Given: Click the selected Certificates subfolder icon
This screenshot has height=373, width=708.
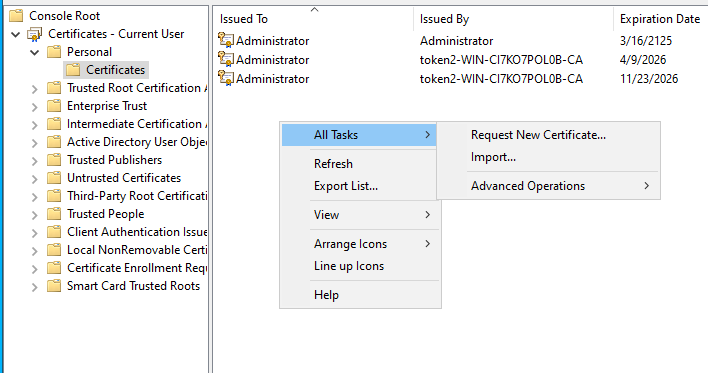Looking at the screenshot, I should [73, 70].
